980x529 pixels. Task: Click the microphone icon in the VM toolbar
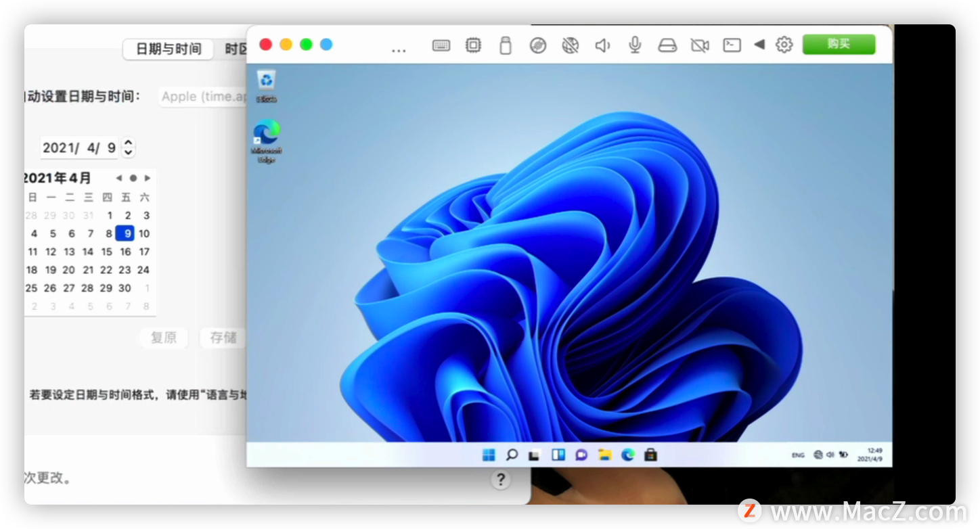pyautogui.click(x=635, y=45)
